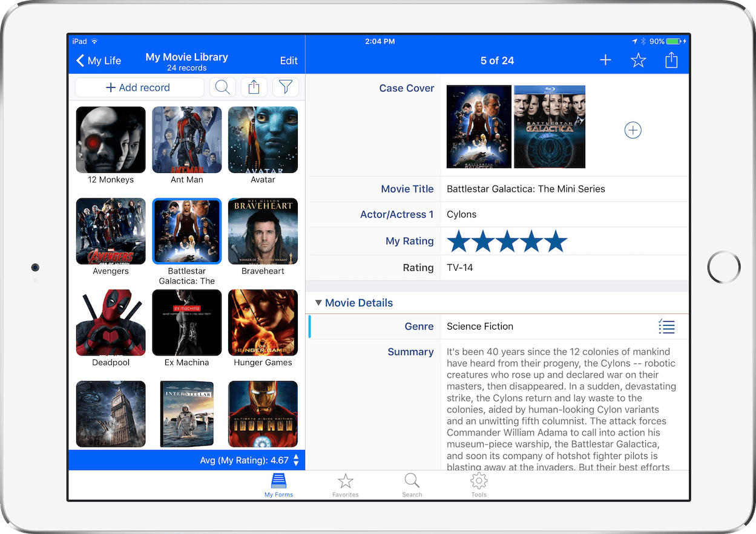Open the first case cover image

[x=479, y=126]
